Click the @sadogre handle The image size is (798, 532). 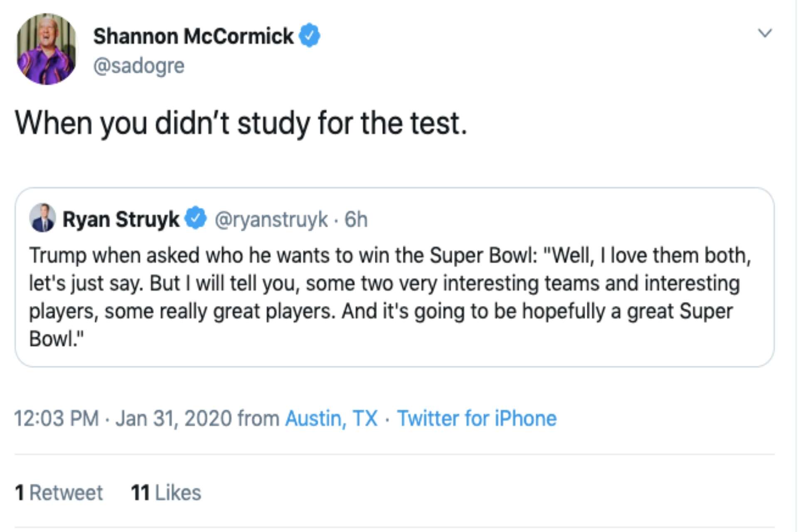tap(139, 66)
